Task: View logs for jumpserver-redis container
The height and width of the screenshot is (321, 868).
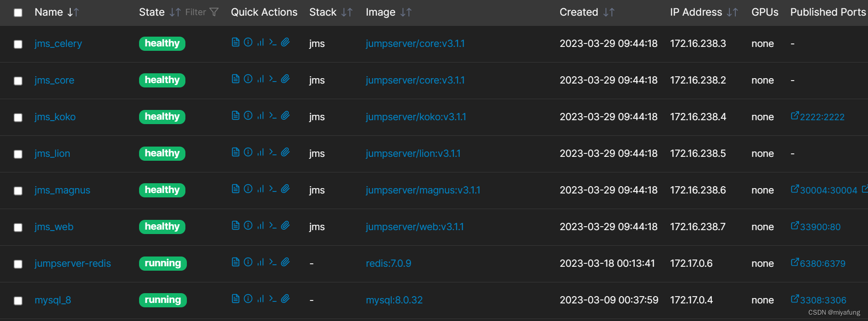Action: [235, 262]
